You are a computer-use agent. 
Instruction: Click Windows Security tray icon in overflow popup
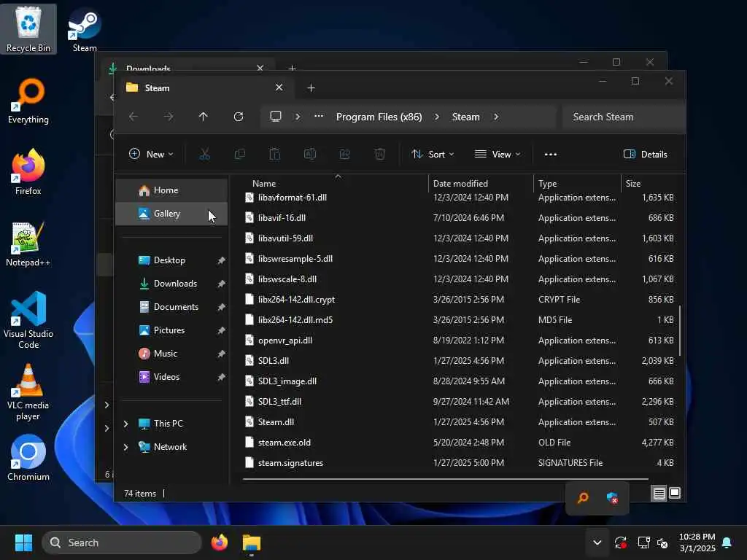pos(613,498)
